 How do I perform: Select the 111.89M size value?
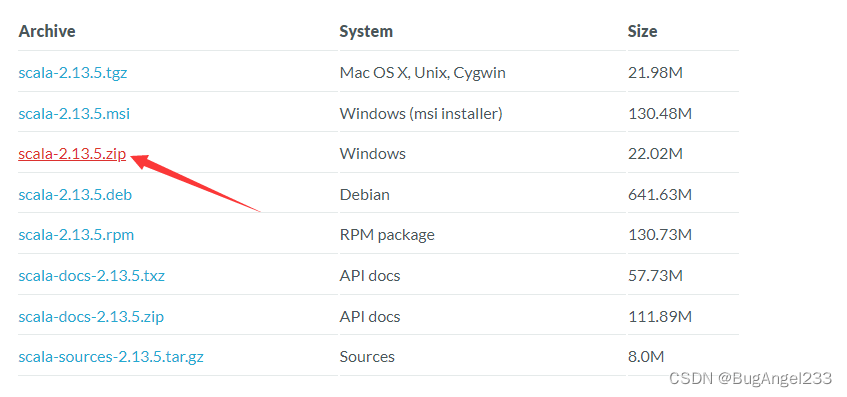coord(660,316)
